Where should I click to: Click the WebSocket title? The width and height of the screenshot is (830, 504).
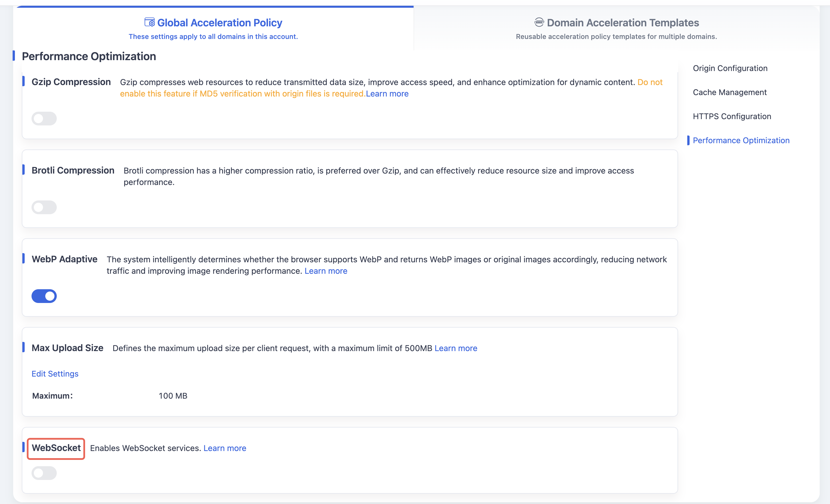56,448
